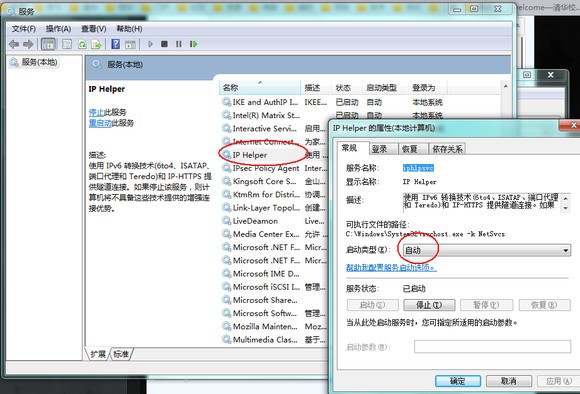Sort list by the 登录为 column header
This screenshot has width=580, height=394.
(427, 88)
